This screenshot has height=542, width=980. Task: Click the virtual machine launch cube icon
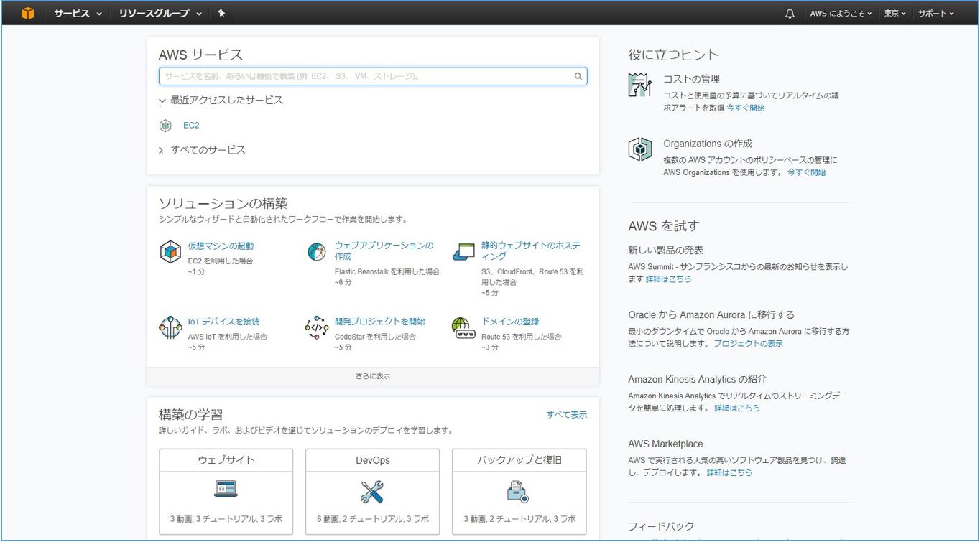[170, 252]
